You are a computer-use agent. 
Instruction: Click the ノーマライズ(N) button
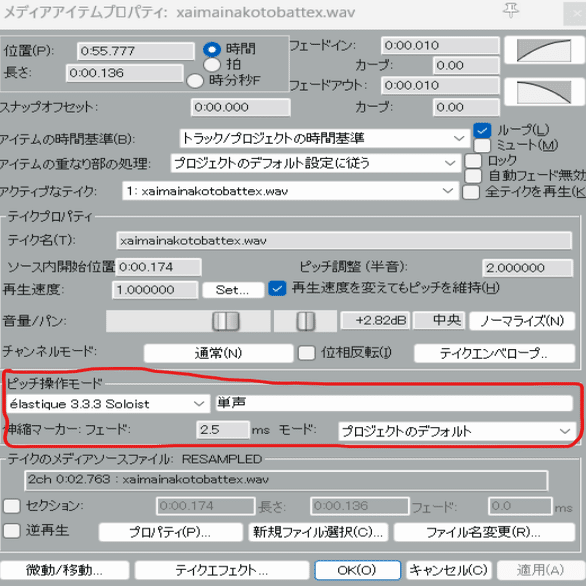522,321
